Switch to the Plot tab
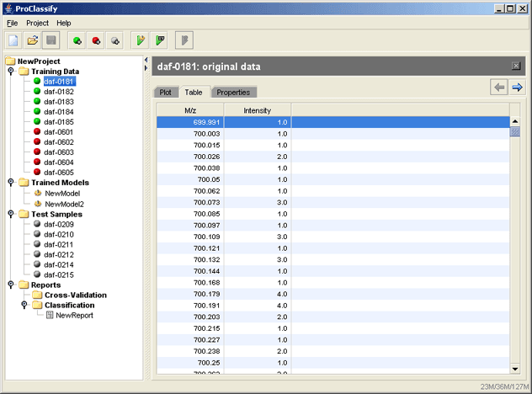Viewport: 532px width, 394px height. click(166, 92)
